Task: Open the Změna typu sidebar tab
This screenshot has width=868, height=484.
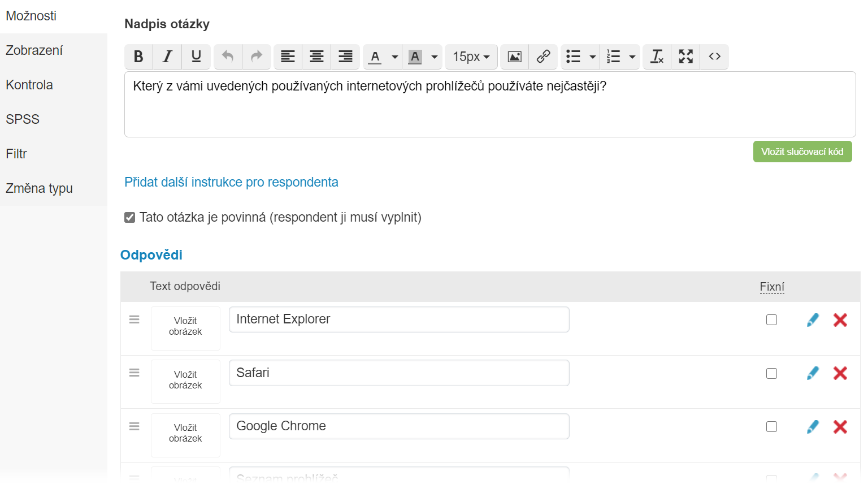Action: [54, 188]
